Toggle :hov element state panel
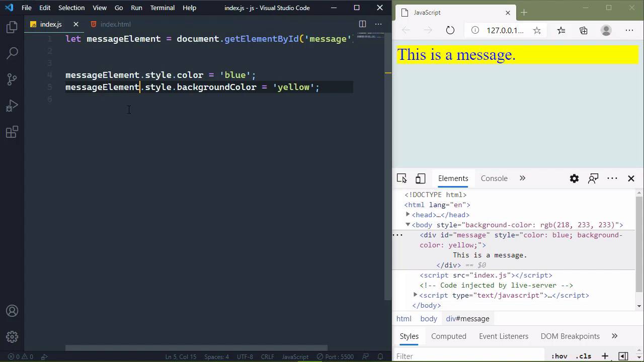 pos(559,356)
